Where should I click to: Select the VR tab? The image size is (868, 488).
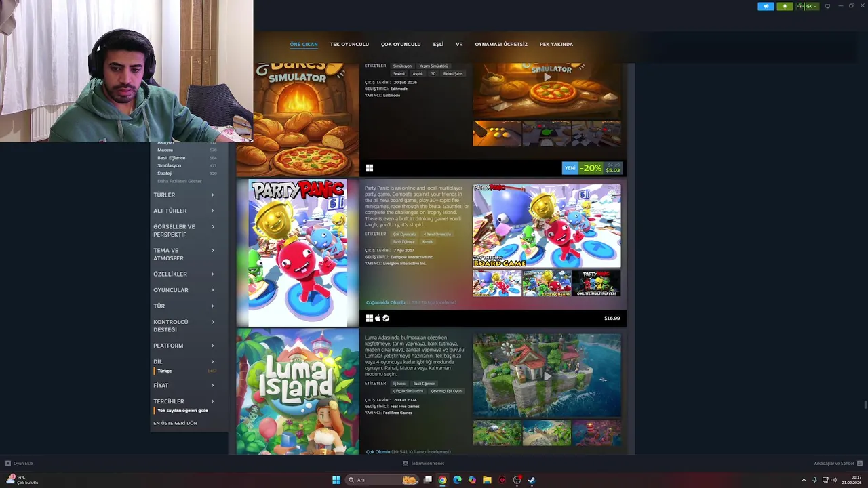[x=459, y=44]
